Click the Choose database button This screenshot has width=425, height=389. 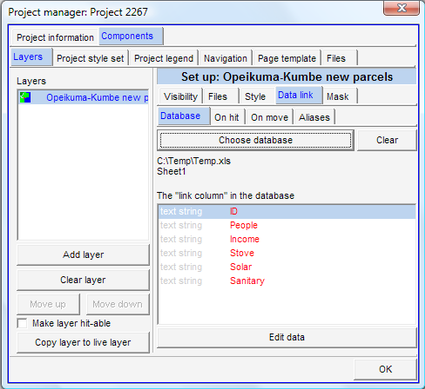pyautogui.click(x=255, y=140)
